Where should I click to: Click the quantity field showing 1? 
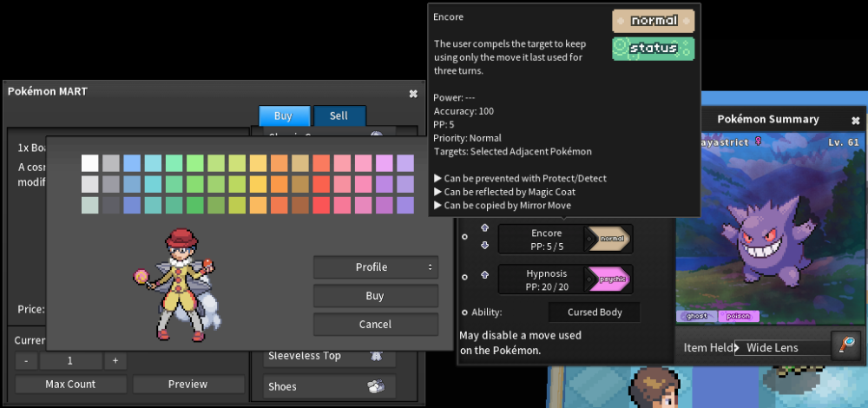[70, 361]
